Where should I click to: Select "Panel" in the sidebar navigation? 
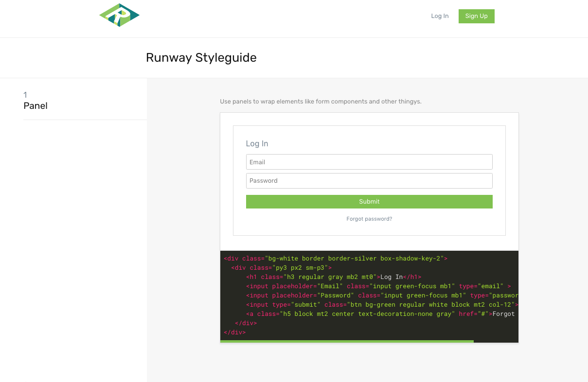[x=36, y=105]
